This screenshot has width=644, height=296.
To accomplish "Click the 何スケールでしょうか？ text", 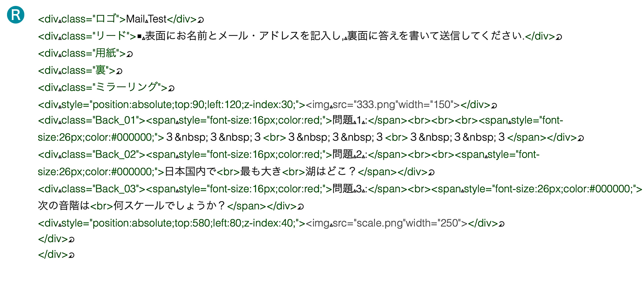I will [x=170, y=206].
